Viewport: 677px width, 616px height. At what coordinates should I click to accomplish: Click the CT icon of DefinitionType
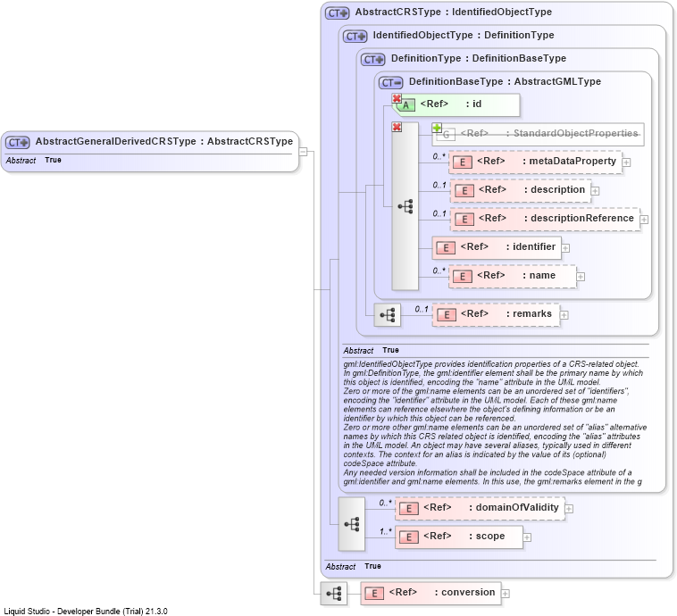[373, 60]
